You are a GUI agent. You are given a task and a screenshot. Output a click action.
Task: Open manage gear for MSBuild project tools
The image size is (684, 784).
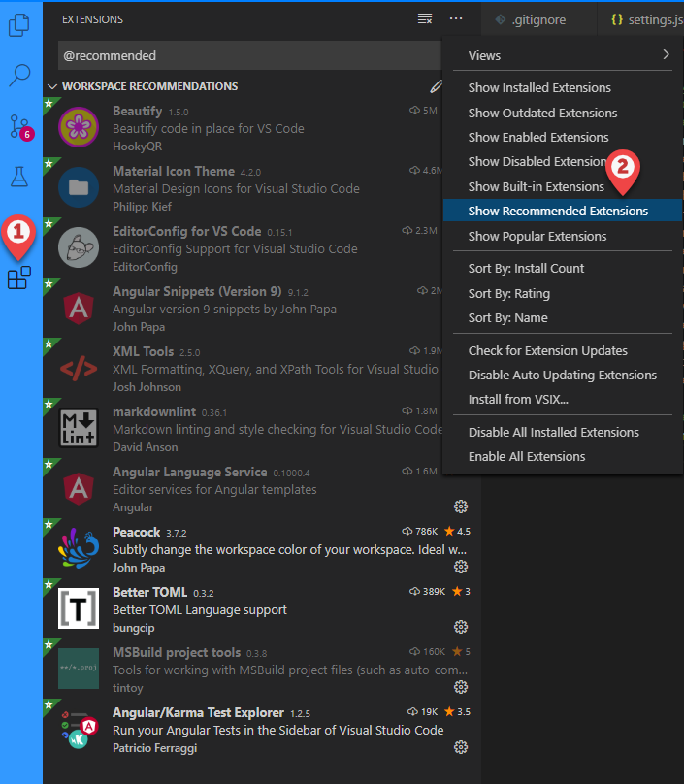[461, 687]
